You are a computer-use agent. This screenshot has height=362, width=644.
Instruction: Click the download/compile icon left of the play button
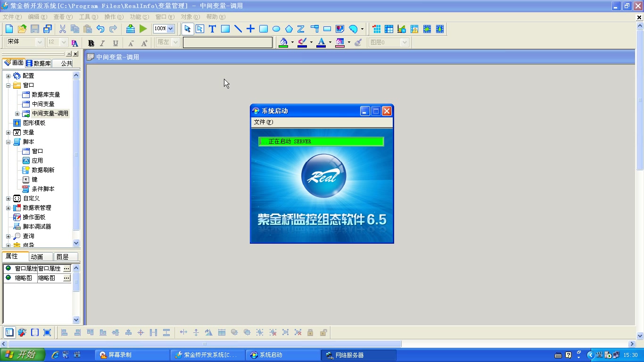coord(131,29)
